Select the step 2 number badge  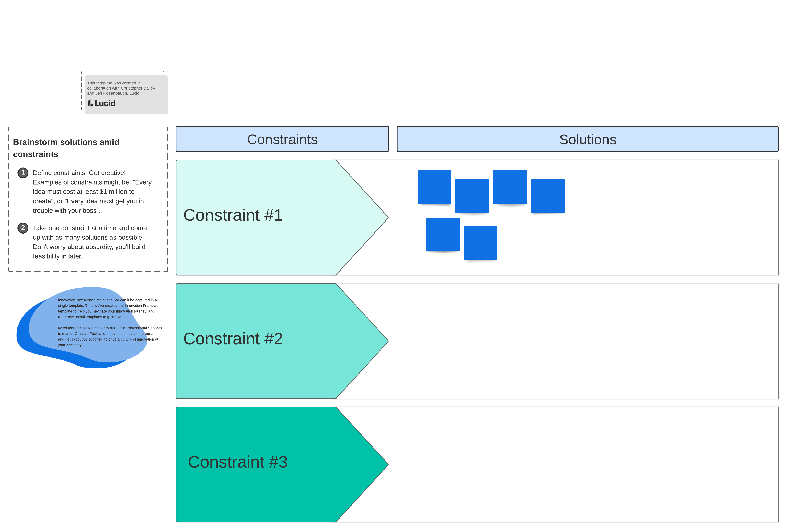pyautogui.click(x=23, y=228)
